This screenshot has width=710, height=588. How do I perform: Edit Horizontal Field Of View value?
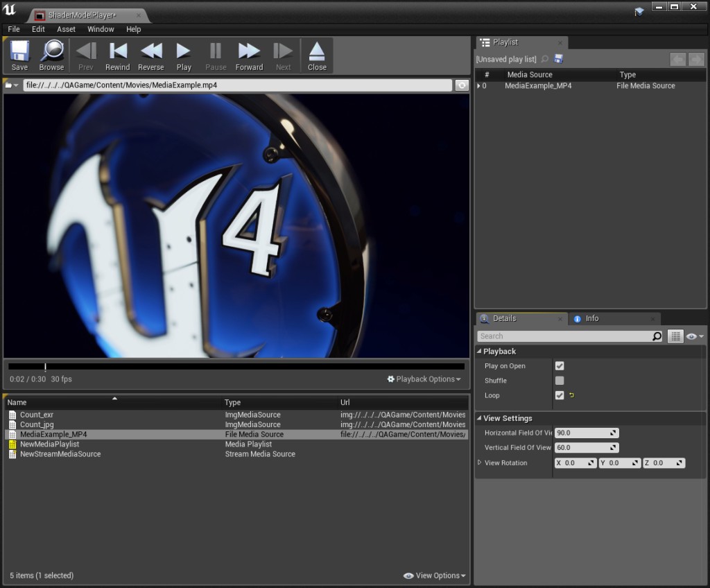click(x=587, y=433)
